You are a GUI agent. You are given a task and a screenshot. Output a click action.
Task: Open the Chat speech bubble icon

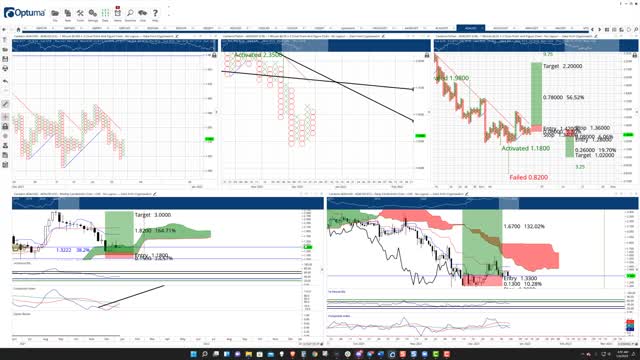[142, 13]
